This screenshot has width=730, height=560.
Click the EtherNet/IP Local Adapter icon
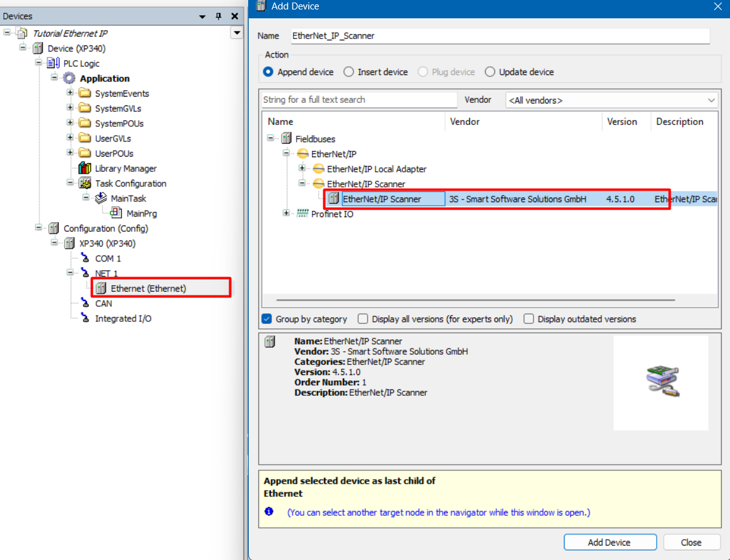(x=318, y=169)
